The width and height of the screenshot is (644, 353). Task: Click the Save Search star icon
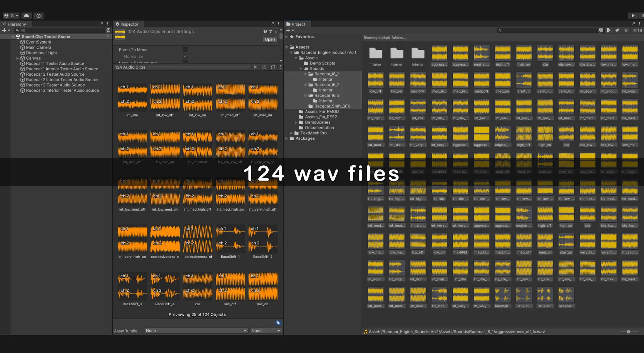point(626,30)
